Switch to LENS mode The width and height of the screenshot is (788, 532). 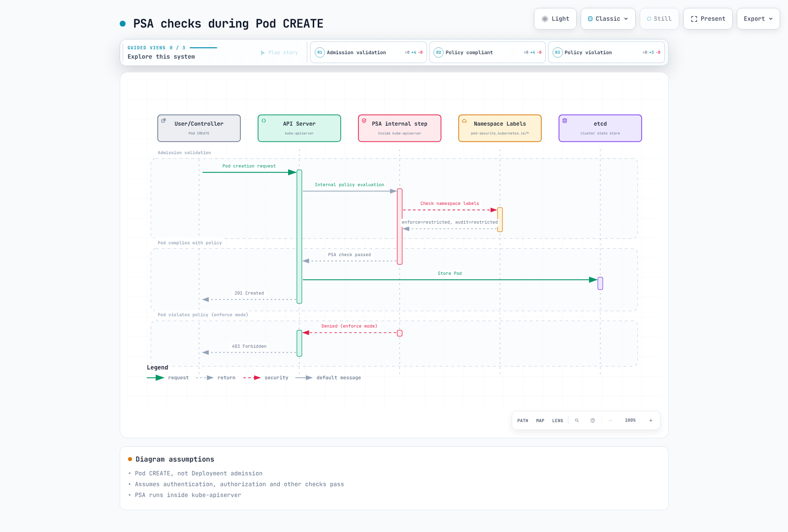click(x=558, y=421)
